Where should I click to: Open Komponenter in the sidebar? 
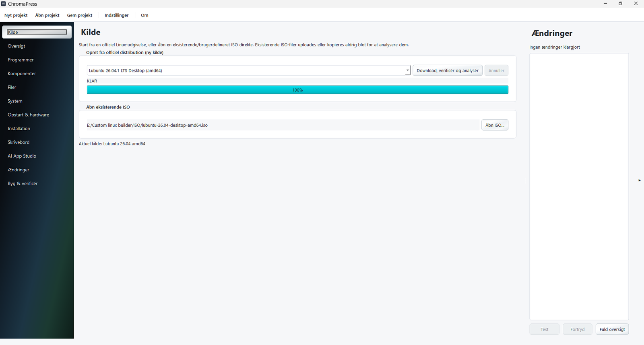click(x=37, y=74)
